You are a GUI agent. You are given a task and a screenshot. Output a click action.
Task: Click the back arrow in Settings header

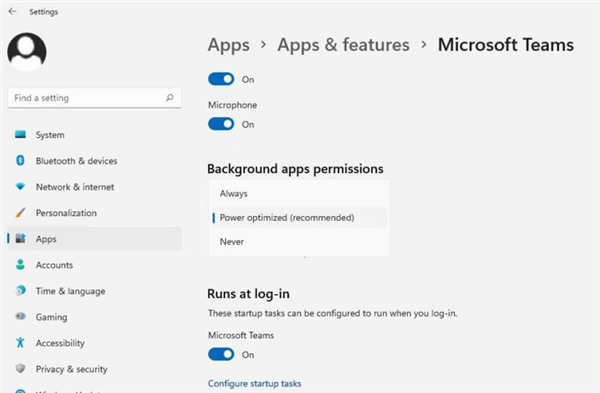[x=12, y=11]
